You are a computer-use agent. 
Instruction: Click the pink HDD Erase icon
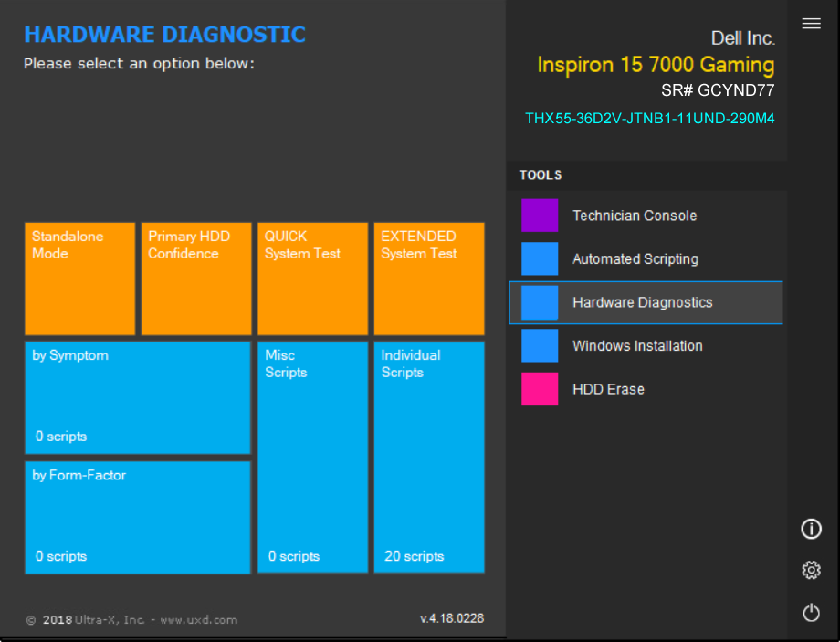(x=540, y=389)
